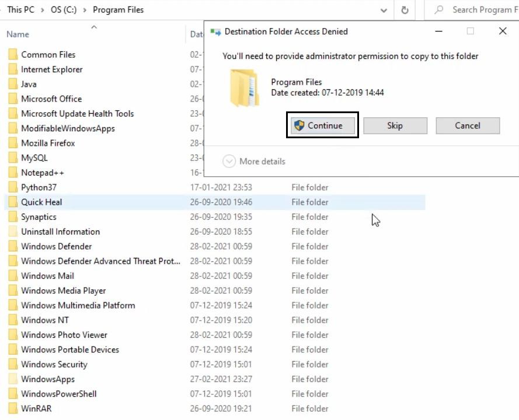
Task: Click the ModifiableWindowsApps folder icon
Action: [13, 128]
